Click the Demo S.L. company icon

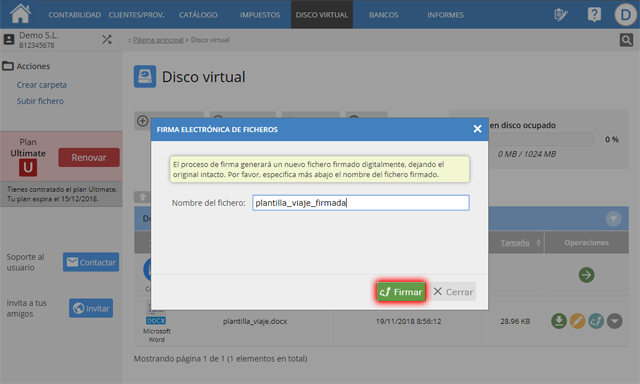(x=9, y=40)
